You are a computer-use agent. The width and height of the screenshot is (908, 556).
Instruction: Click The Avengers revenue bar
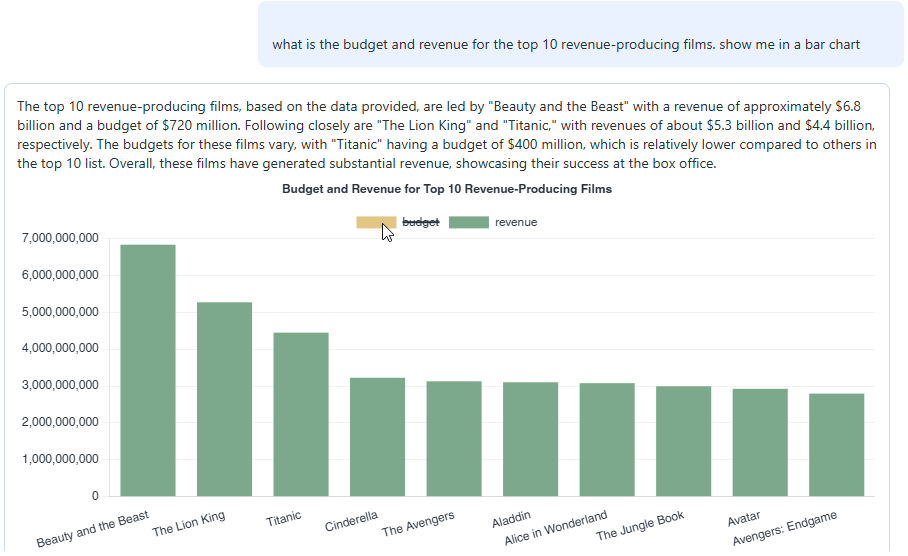tap(454, 438)
